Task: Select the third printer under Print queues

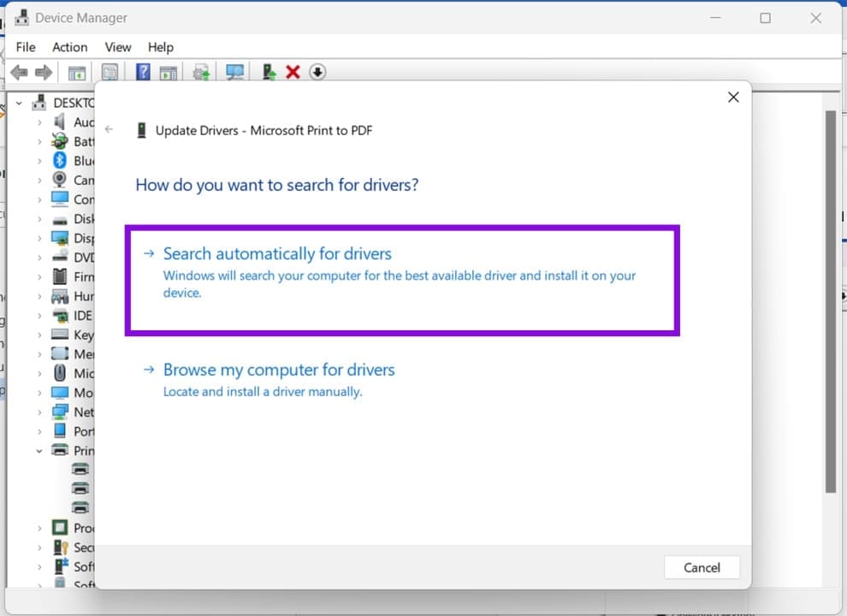Action: pos(80,508)
